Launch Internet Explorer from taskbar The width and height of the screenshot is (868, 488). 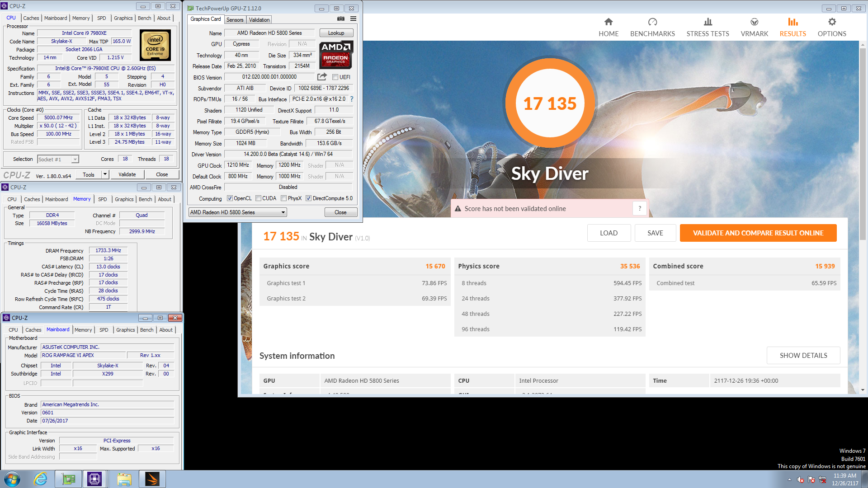coord(40,479)
